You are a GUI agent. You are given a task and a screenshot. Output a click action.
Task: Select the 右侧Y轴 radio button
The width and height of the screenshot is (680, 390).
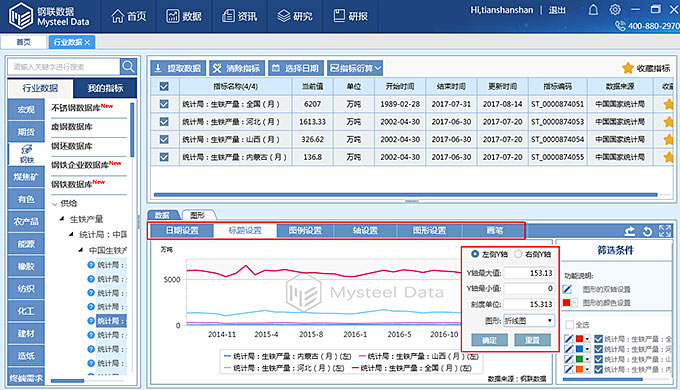click(x=518, y=254)
